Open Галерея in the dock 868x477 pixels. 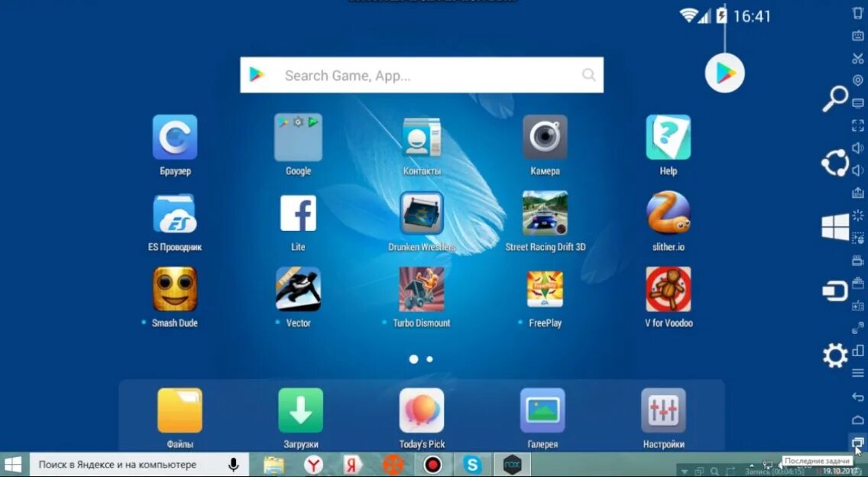click(x=542, y=410)
